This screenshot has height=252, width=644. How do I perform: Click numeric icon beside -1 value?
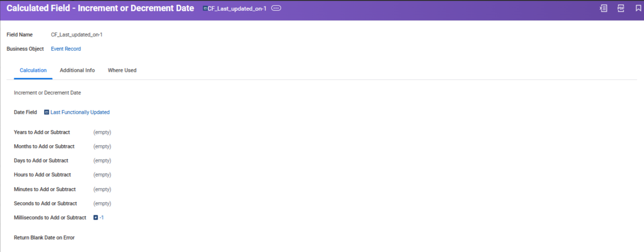click(96, 217)
